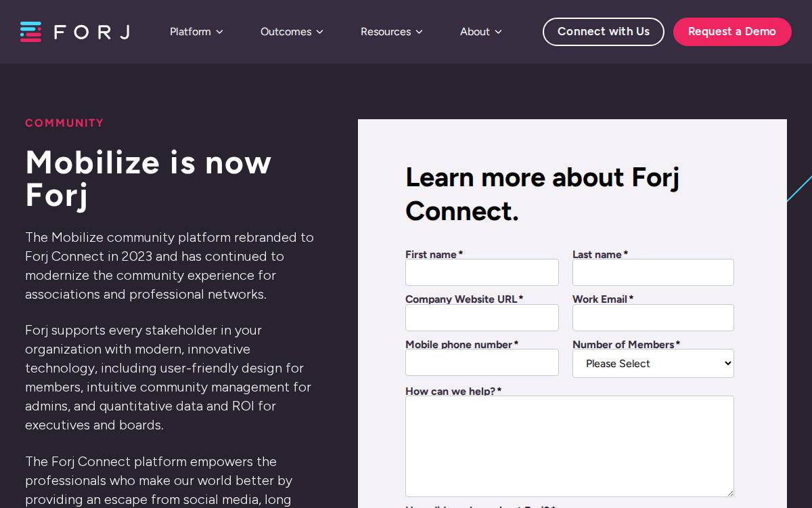Focus the Company Website URL field
812x508 pixels.
482,318
